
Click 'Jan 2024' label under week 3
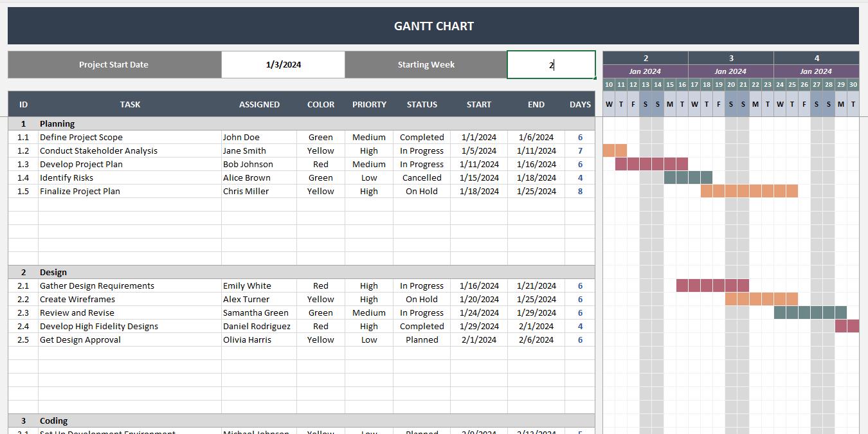(x=731, y=71)
